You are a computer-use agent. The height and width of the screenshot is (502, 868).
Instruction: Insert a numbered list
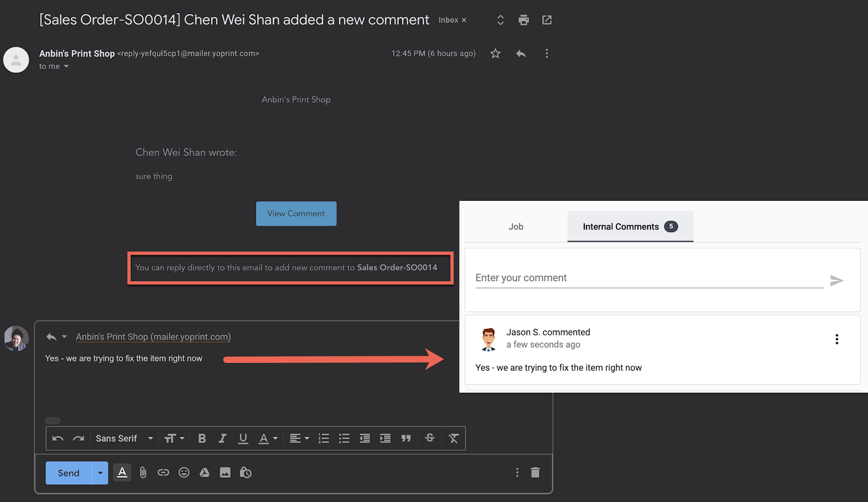(x=324, y=439)
